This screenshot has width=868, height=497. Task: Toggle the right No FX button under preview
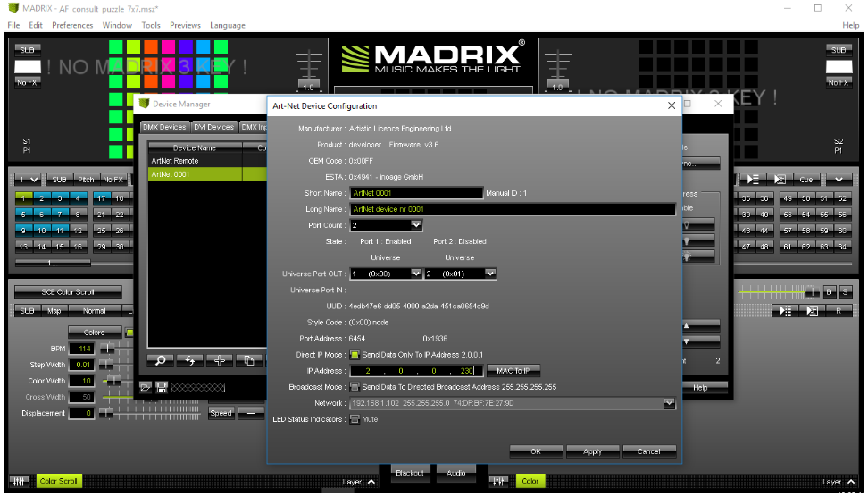point(839,82)
